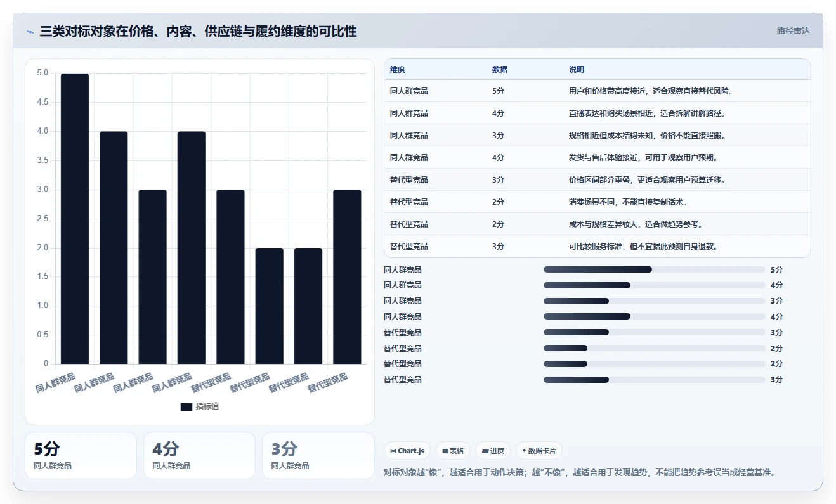
Task: Select row 发货与售后体验接近，可用于观察用户预期
Action: tap(598, 157)
